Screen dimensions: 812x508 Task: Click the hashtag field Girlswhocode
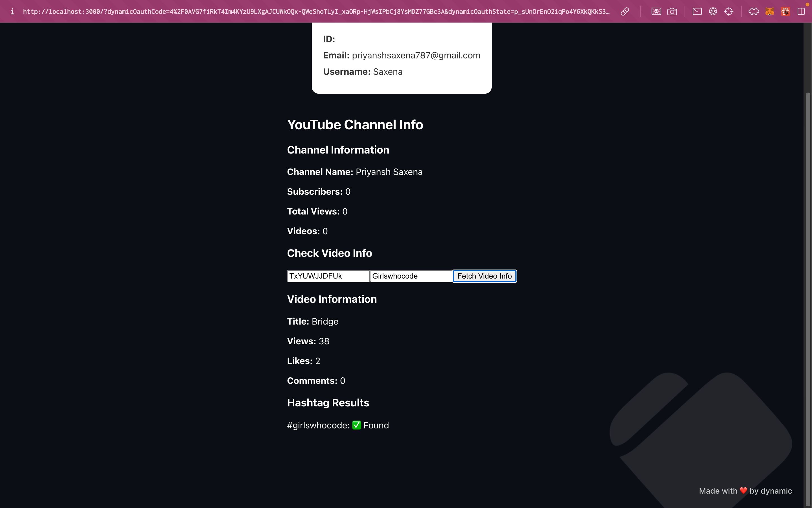(x=411, y=276)
